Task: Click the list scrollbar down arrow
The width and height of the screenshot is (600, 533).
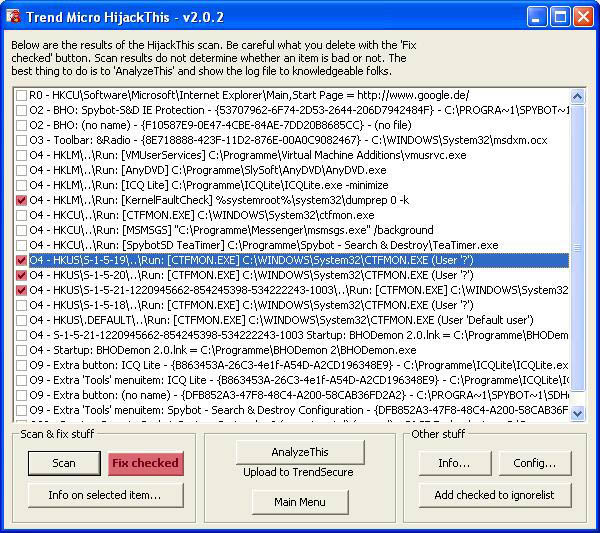Action: click(x=577, y=413)
